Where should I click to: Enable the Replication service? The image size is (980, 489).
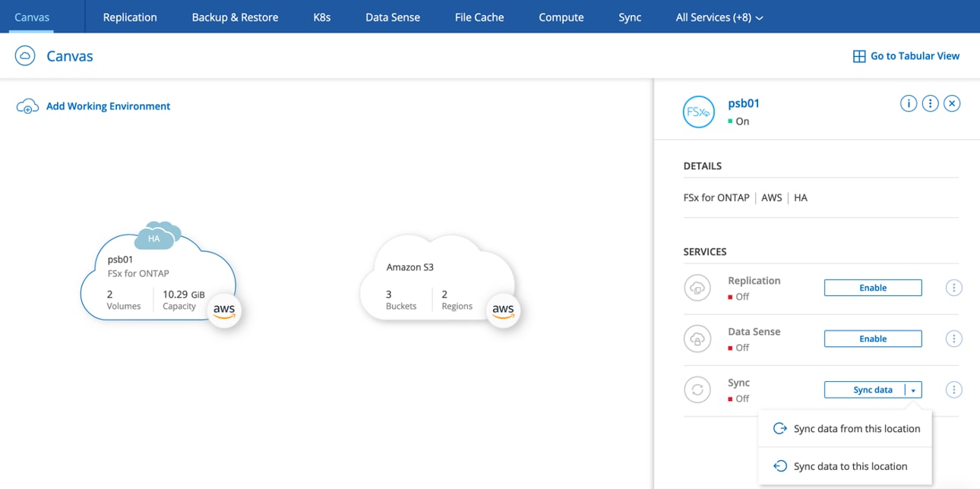click(x=872, y=288)
